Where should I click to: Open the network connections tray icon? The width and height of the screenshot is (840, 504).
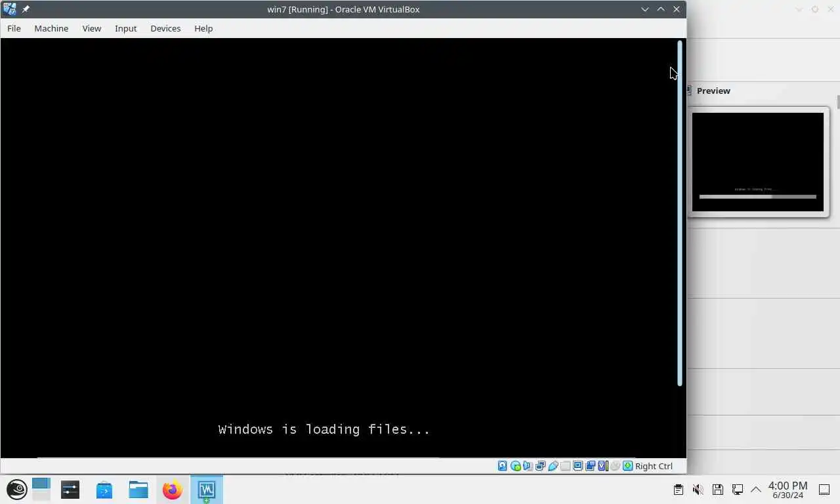(x=738, y=490)
